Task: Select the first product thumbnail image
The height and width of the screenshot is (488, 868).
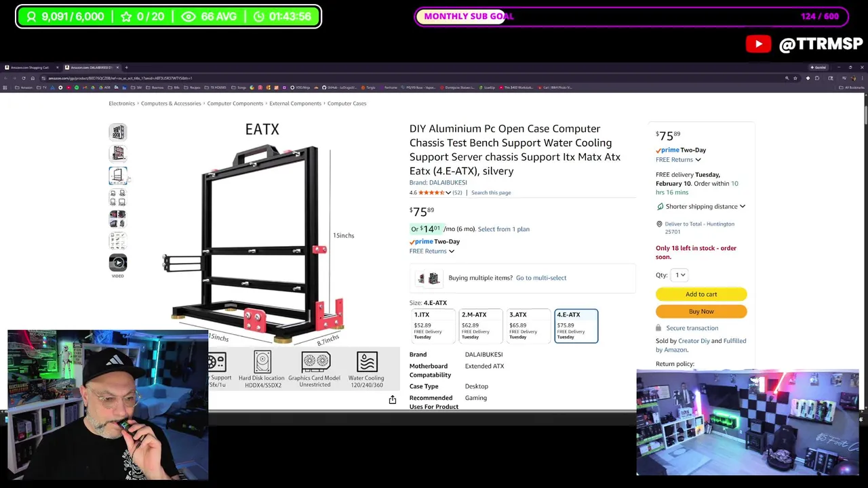Action: coord(118,132)
